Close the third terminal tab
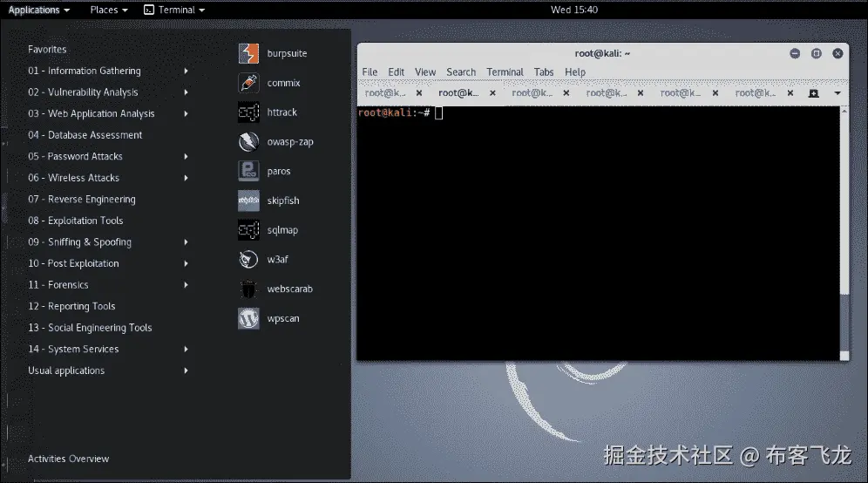Viewport: 868px width, 483px height. point(566,93)
